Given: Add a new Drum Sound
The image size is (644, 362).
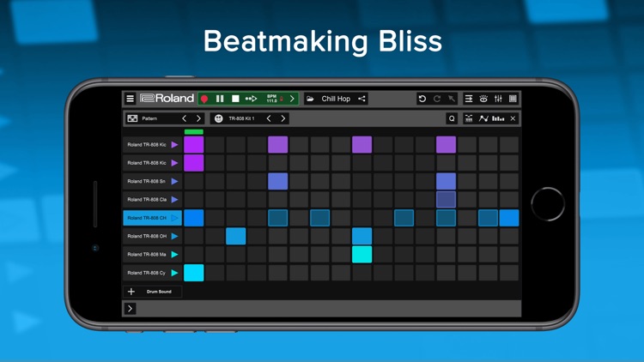Looking at the screenshot, I should click(152, 292).
